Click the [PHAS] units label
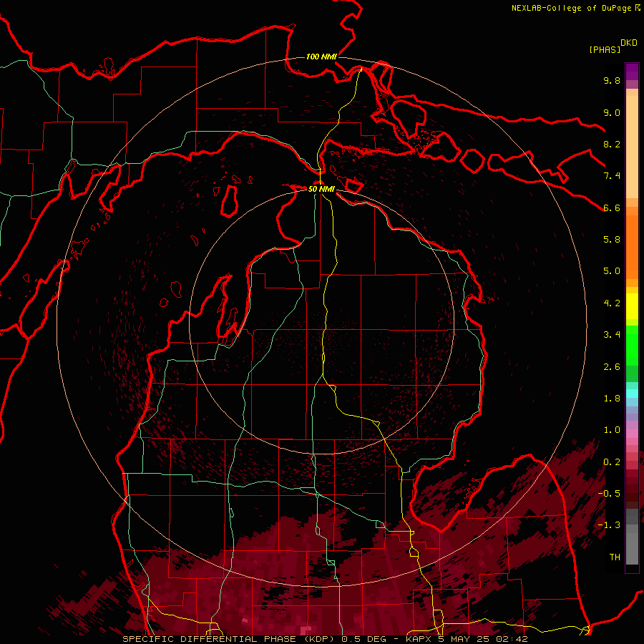 click(x=605, y=49)
